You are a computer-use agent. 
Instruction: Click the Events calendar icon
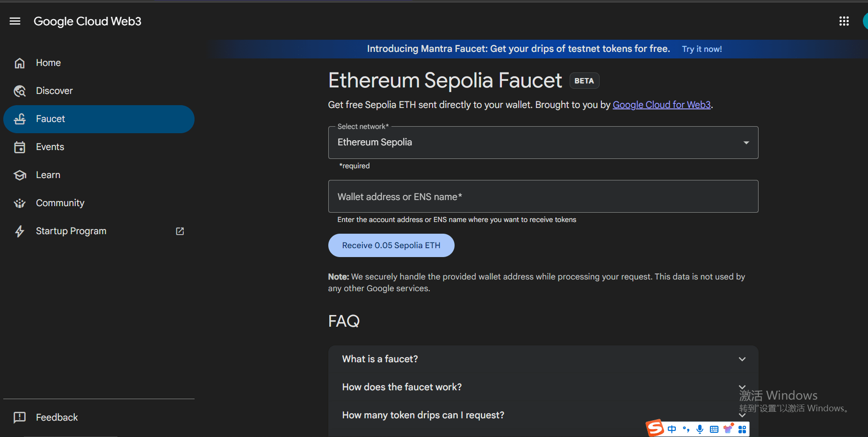point(20,147)
